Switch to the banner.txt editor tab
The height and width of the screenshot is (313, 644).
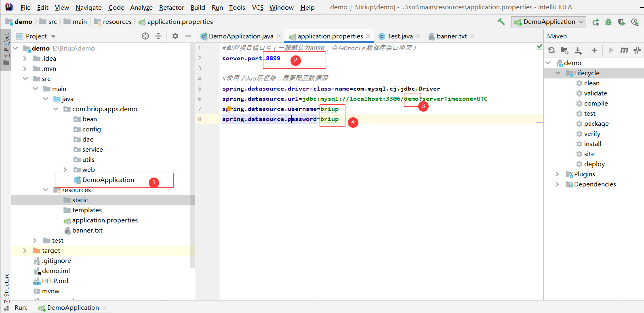pos(451,36)
